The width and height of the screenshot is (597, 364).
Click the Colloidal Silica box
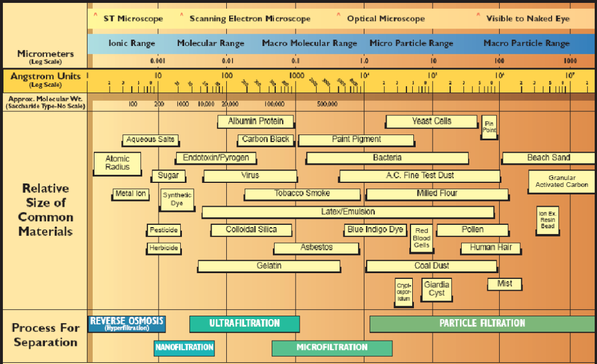tap(251, 230)
